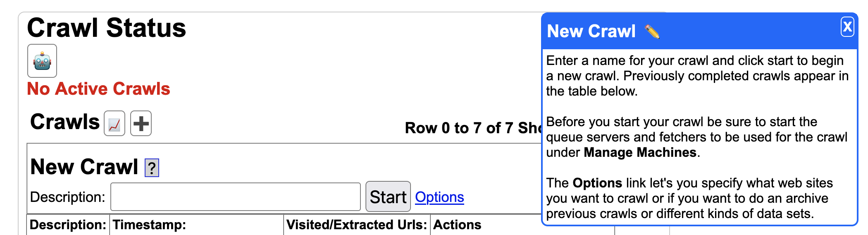Click the Visited/Extracted Urls column header
The height and width of the screenshot is (235, 868).
click(357, 225)
